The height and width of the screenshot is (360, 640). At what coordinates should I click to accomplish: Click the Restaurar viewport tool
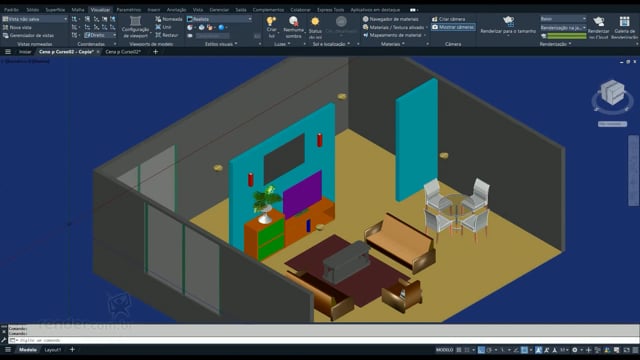pos(167,35)
